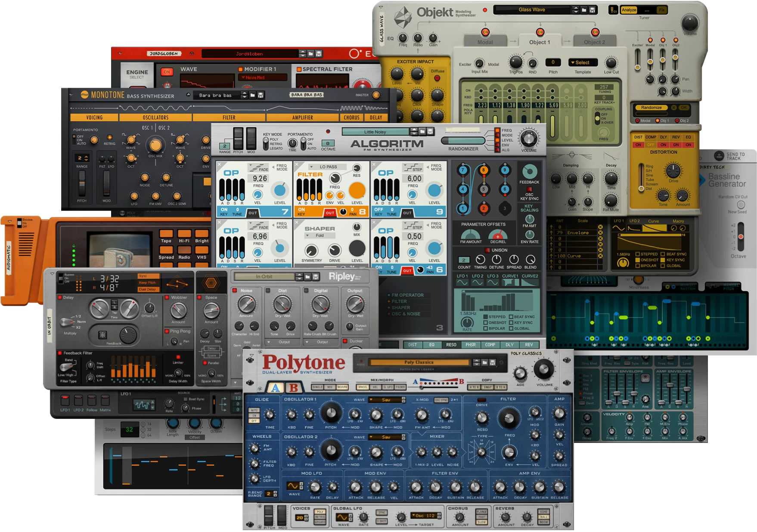Click the save patch disk icon on Polytone

492,362
